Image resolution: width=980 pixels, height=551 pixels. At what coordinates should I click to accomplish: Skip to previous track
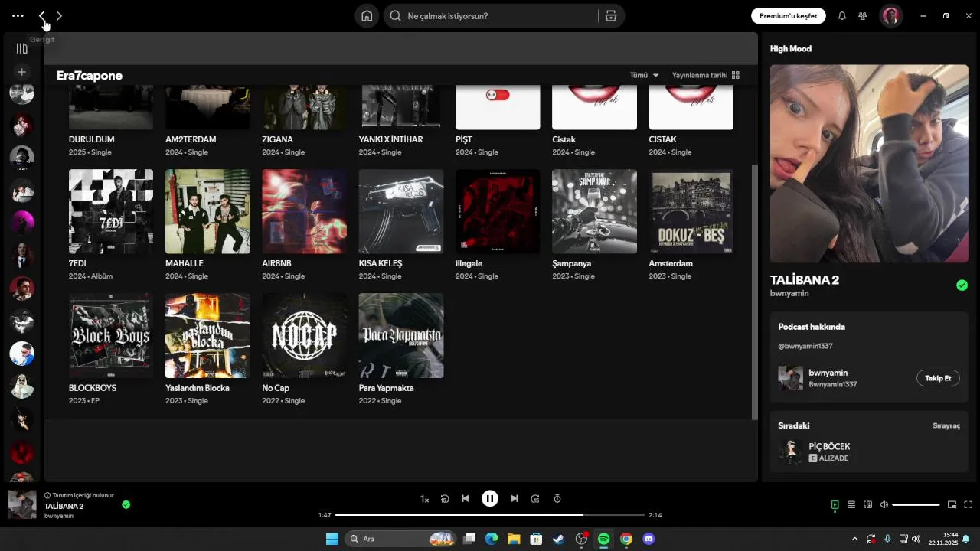point(465,499)
